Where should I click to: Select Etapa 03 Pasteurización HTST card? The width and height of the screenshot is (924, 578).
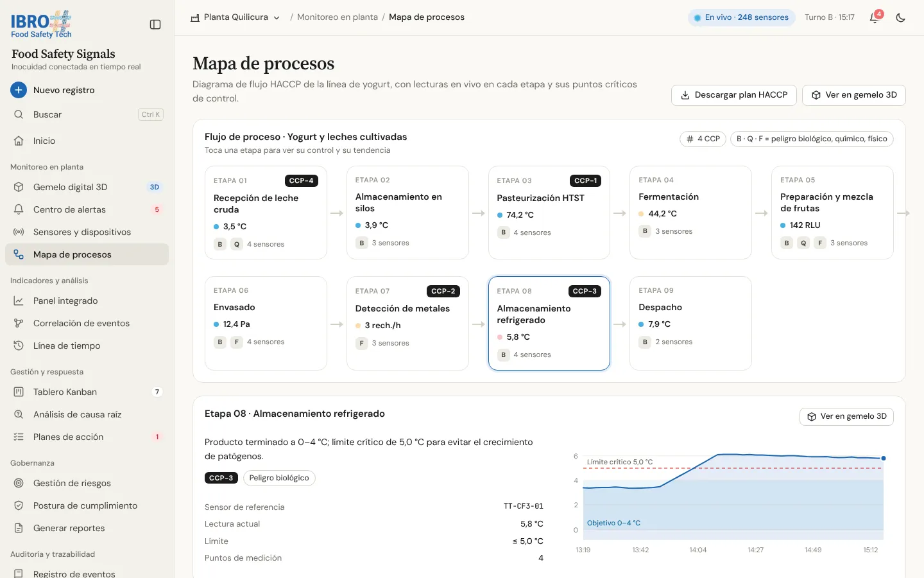(549, 213)
